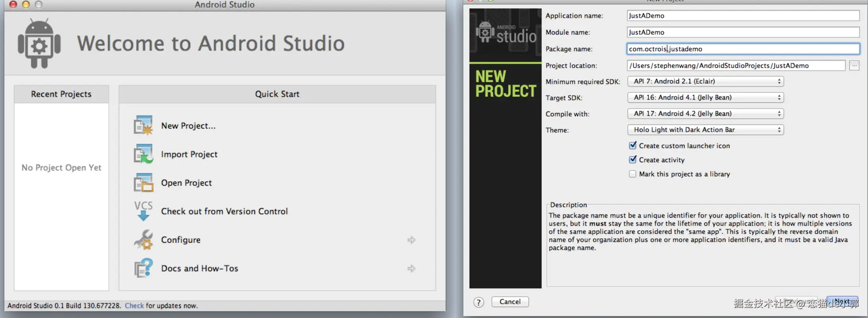Click the Check for updates link

pos(134,306)
